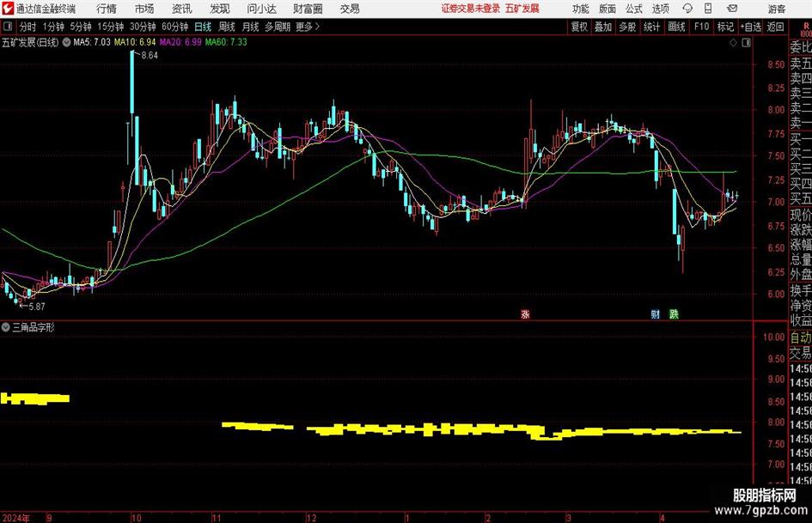The width and height of the screenshot is (812, 523).
Task: Switch to the 30分钟 period tab
Action: point(143,27)
